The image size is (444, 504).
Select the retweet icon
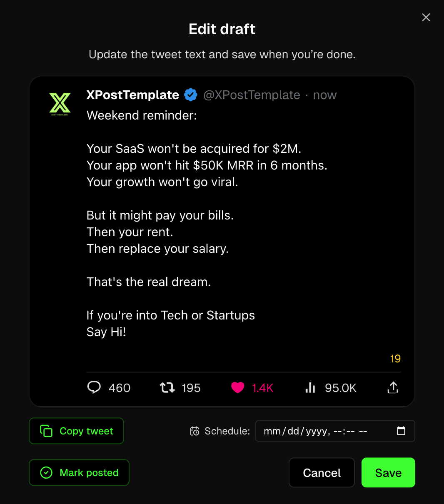tap(167, 387)
